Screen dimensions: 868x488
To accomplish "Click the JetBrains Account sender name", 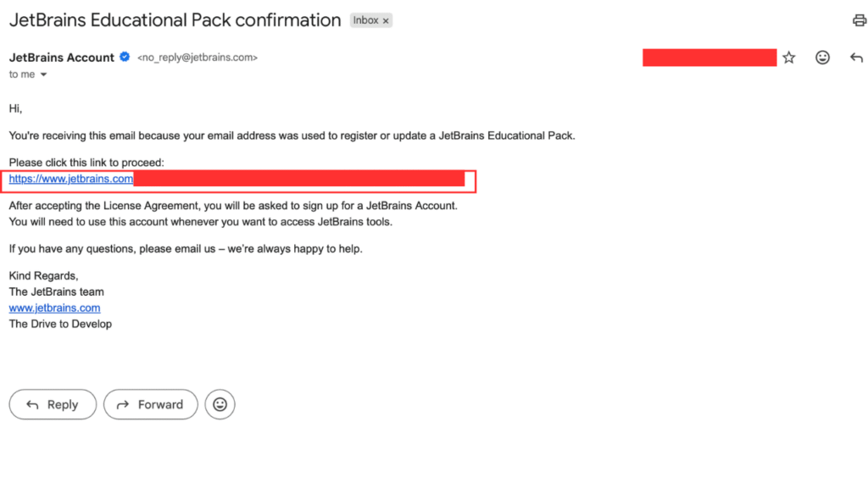I will (x=61, y=58).
